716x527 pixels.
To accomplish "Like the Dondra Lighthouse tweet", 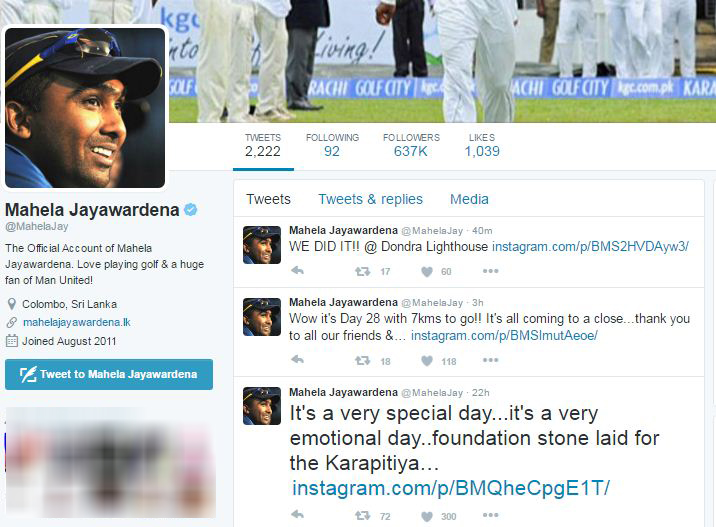I will [426, 272].
